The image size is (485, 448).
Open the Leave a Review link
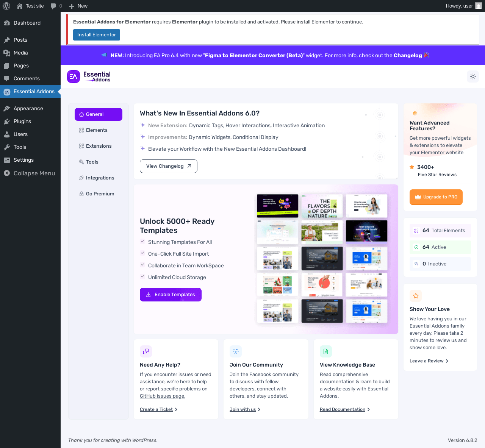coord(429,361)
